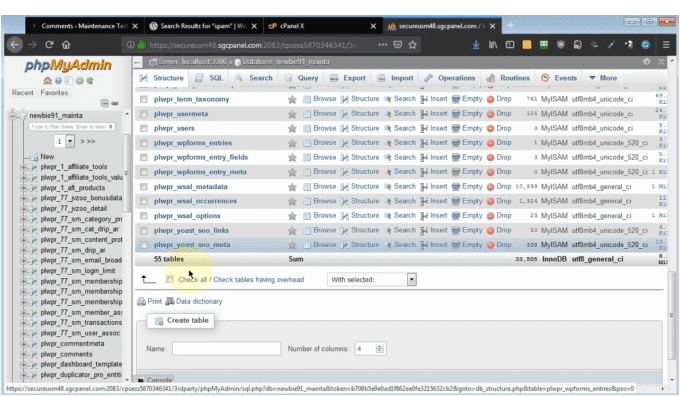
Task: Open the Routines tab
Action: tap(508, 78)
